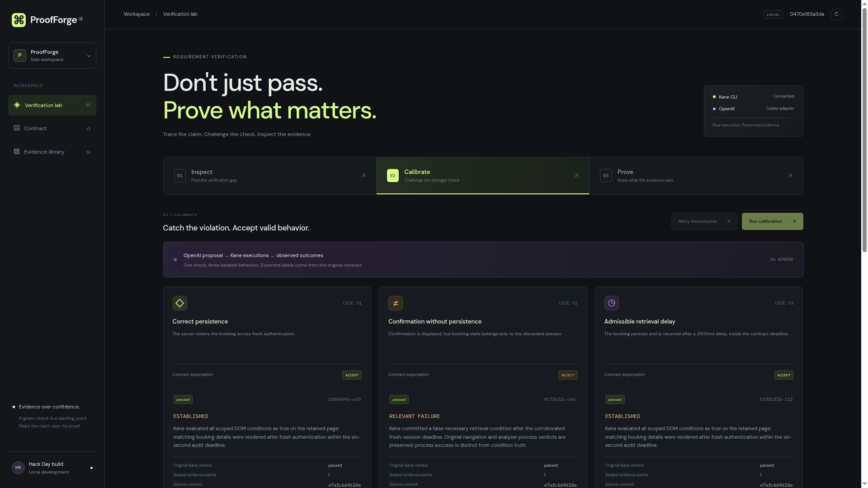This screenshot has width=868, height=488.
Task: Click the build hash 0470e183a3da
Action: pyautogui.click(x=807, y=14)
